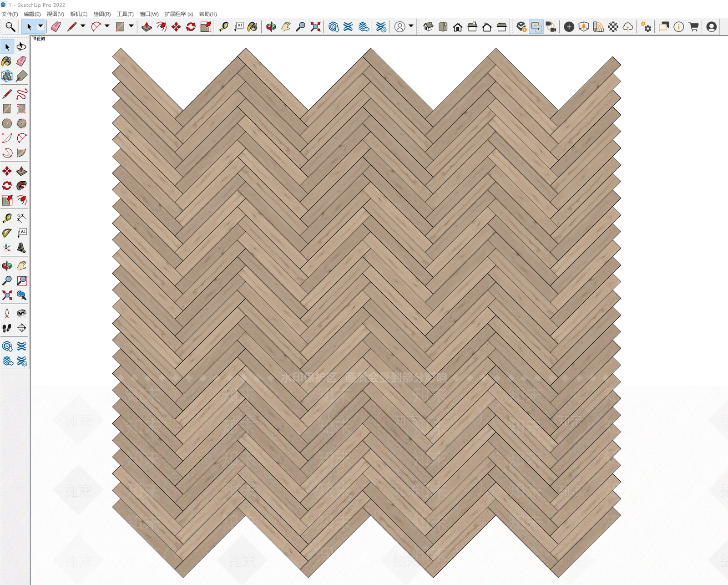This screenshot has width=728, height=585.
Task: Expand the Rectangle shape dropdown arrow
Action: (x=131, y=26)
